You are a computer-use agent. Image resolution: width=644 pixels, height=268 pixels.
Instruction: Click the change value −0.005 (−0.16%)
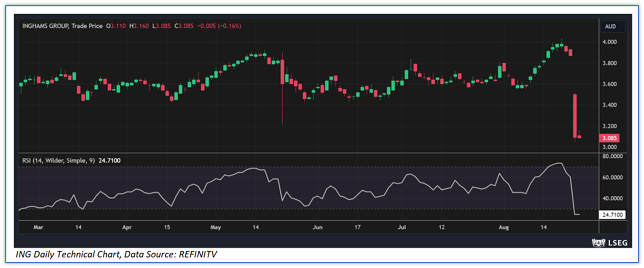[x=219, y=26]
